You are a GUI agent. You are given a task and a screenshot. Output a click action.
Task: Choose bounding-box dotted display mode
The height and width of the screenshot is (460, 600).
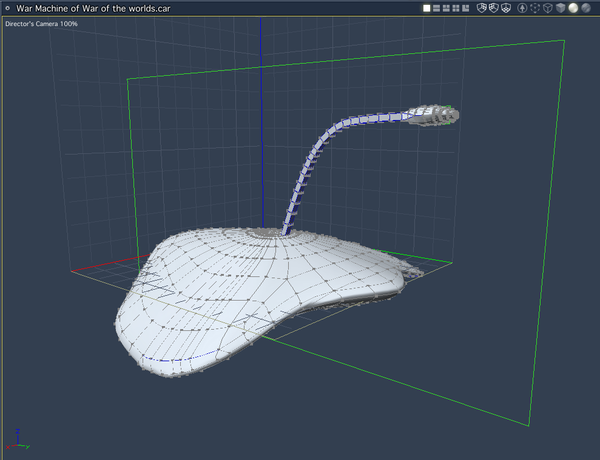pos(535,8)
